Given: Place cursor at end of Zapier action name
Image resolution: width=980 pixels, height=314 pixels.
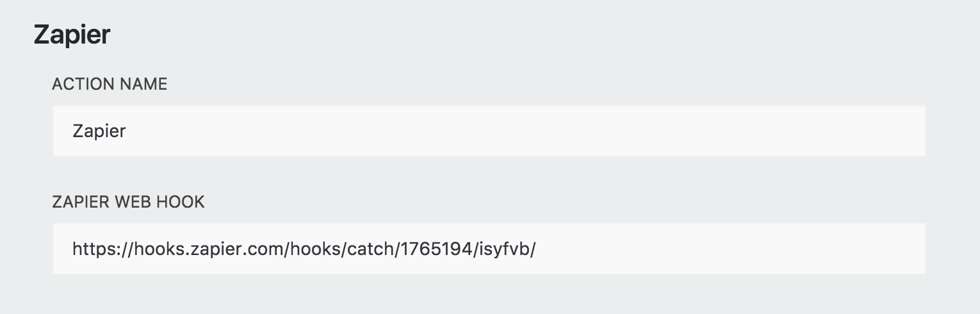Looking at the screenshot, I should coord(127,131).
